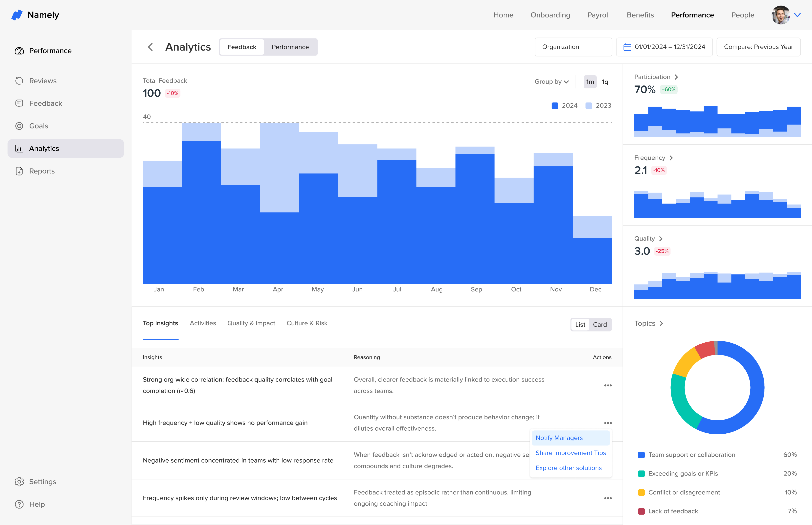The image size is (812, 525).
Task: Click the Reports document icon
Action: pyautogui.click(x=19, y=171)
